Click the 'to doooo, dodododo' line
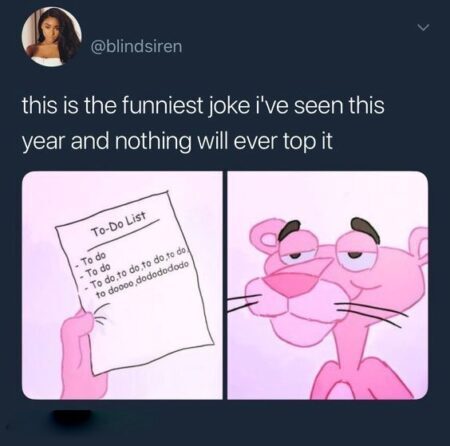Screen dimensions: 450x446 point(143,279)
